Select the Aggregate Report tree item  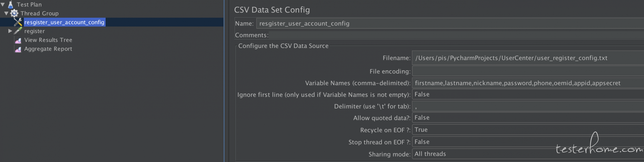[x=48, y=49]
